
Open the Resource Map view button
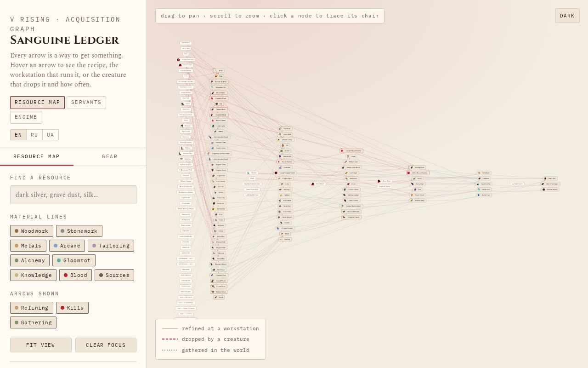click(x=37, y=103)
